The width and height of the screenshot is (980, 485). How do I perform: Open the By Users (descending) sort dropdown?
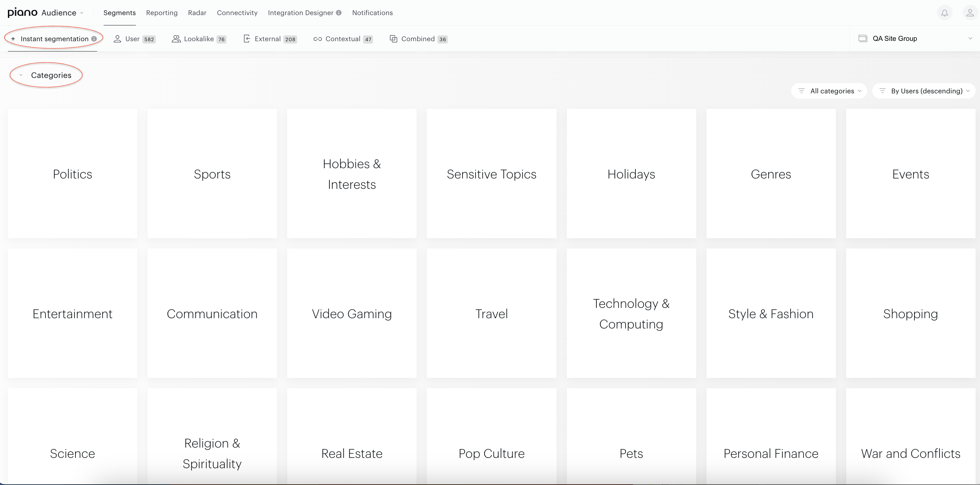point(924,91)
